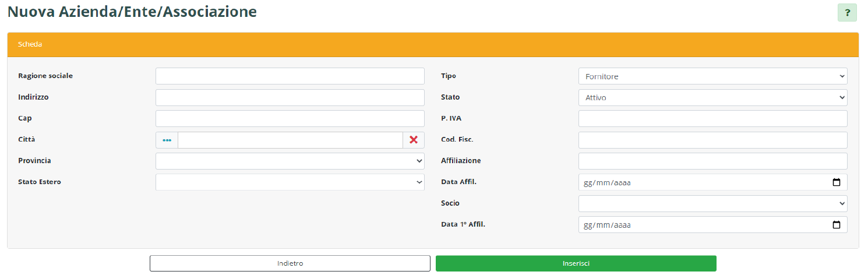Open the Stato Estero dropdown

click(290, 182)
